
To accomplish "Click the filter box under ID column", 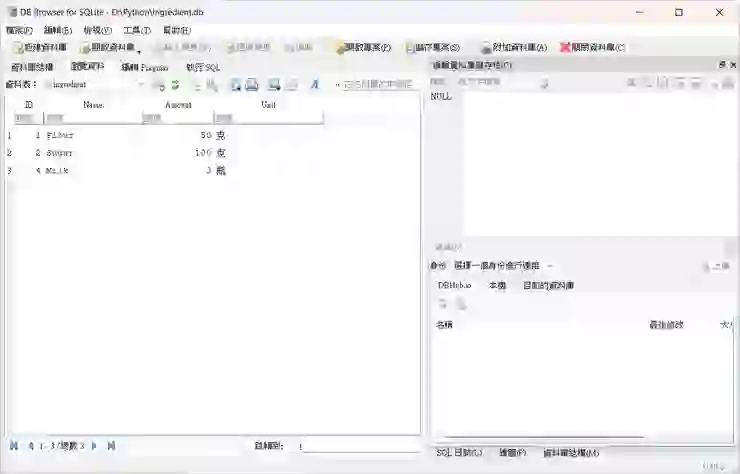I will [x=28, y=118].
